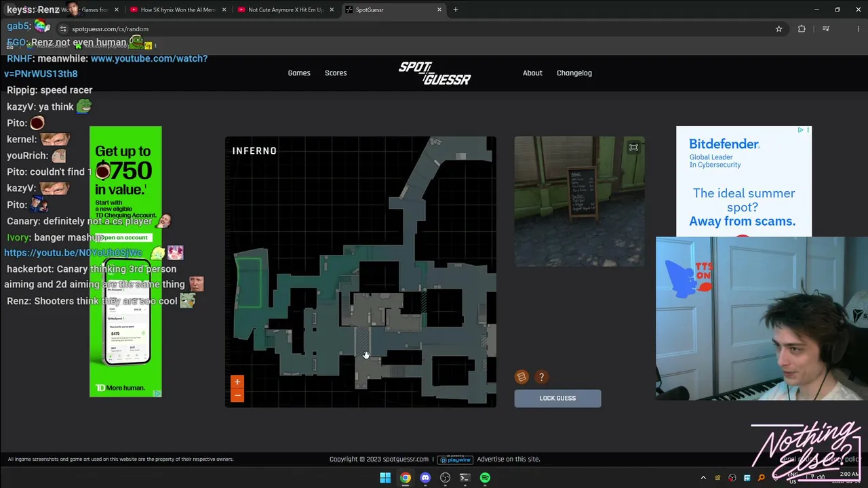Click the round red tray icon
The image size is (868, 488).
coord(732,478)
